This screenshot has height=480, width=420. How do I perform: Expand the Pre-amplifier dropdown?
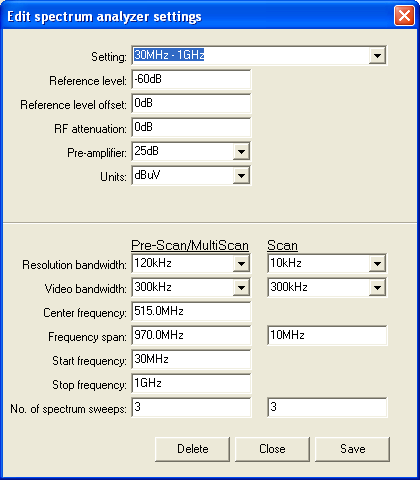(x=241, y=152)
